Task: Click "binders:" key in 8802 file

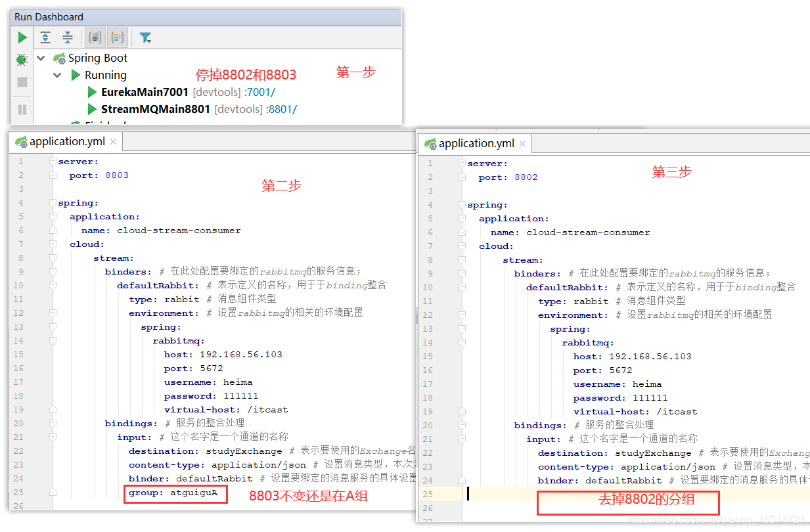Action: coord(537,274)
